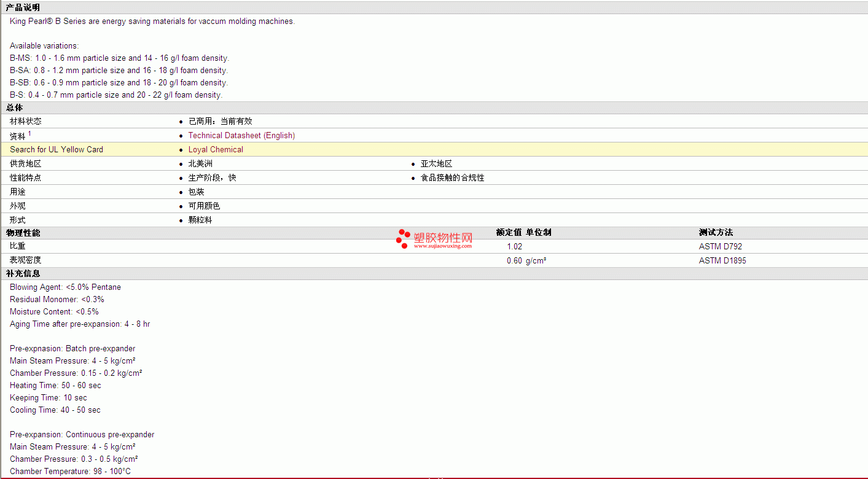The height and width of the screenshot is (479, 868).
Task: Click the 'Moisture Content: <0.5%' line
Action: [54, 311]
